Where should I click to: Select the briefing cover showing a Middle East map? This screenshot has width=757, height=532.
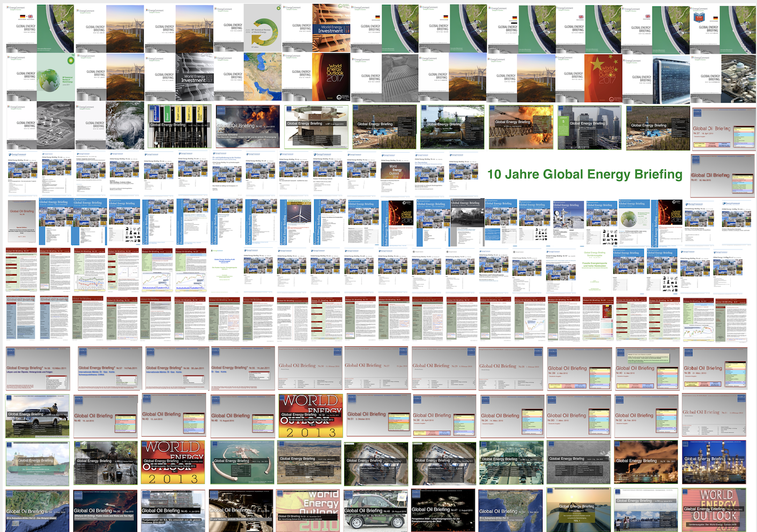click(x=247, y=77)
